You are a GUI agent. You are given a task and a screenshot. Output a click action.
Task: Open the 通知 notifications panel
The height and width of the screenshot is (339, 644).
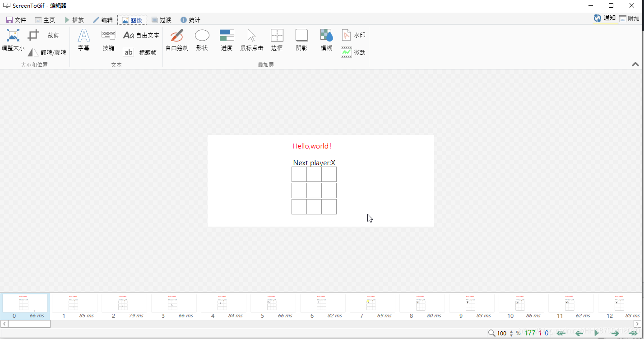604,18
